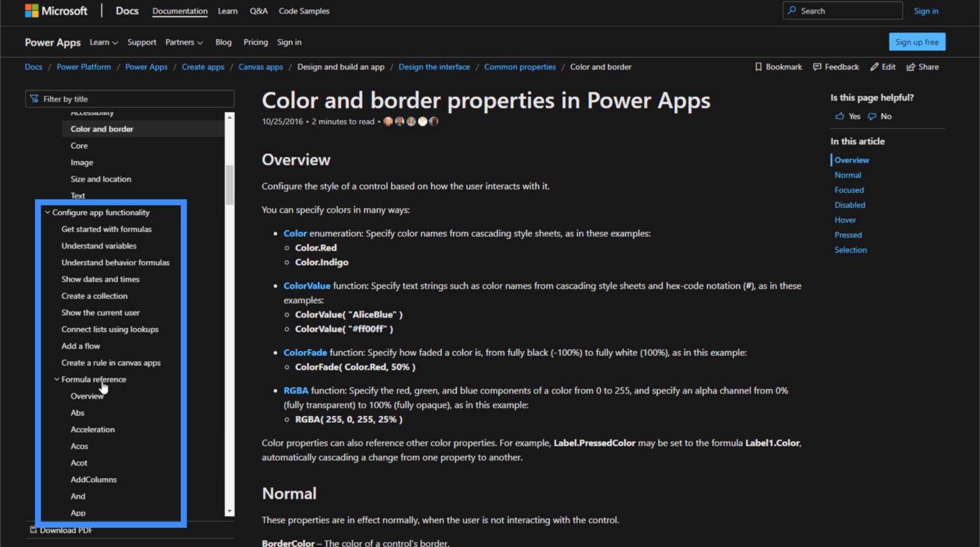Jump to Selection in this article
Image resolution: width=980 pixels, height=547 pixels.
850,250
